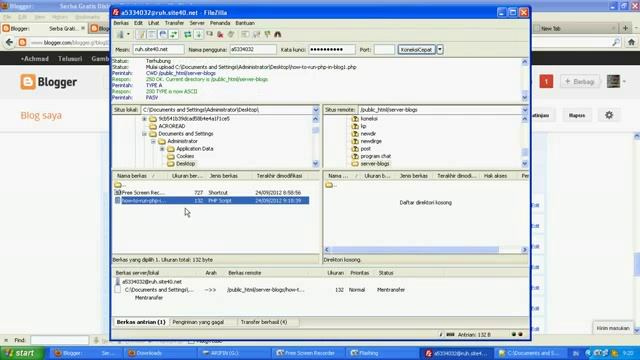Toggle the transfer queue display toolbar button
This screenshot has width=640, height=360.
[173, 35]
